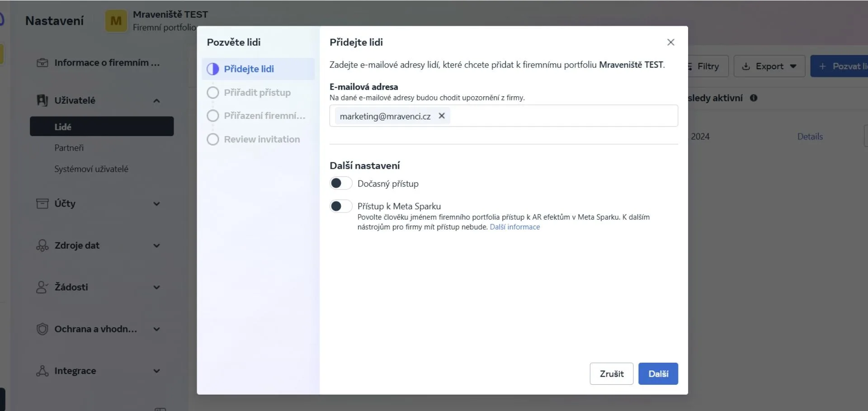Enable Přístup k Meta Sparku switch
868x411 pixels.
coord(341,206)
